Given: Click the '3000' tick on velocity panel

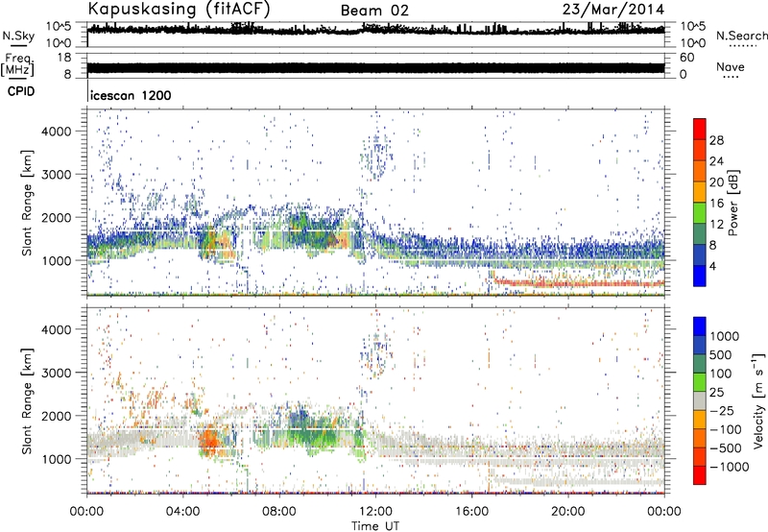Looking at the screenshot, I should coord(57,373).
